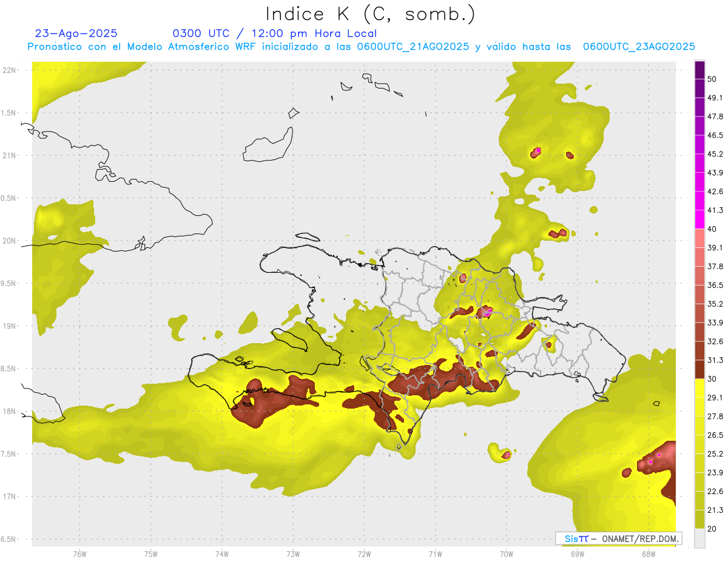This screenshot has height=562, width=728.
Task: Click the title 'Indice K (C, somb.)'
Action: coord(371,14)
